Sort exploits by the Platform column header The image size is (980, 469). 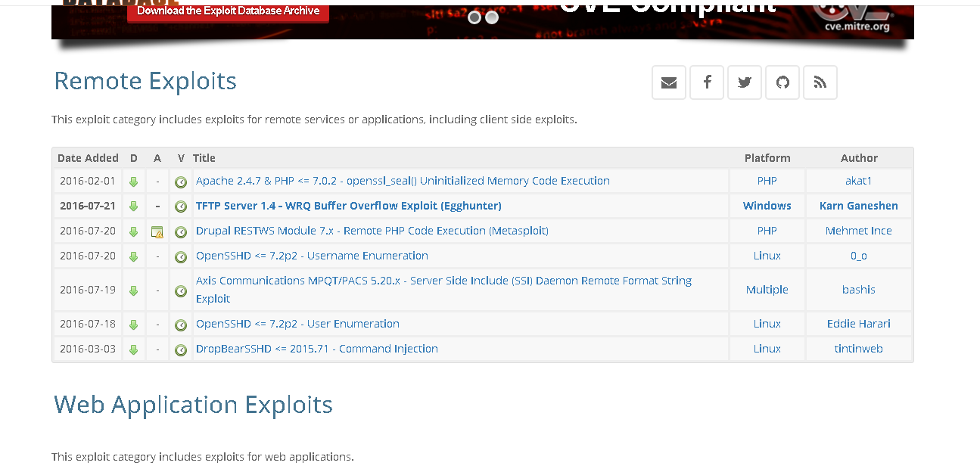tap(767, 157)
